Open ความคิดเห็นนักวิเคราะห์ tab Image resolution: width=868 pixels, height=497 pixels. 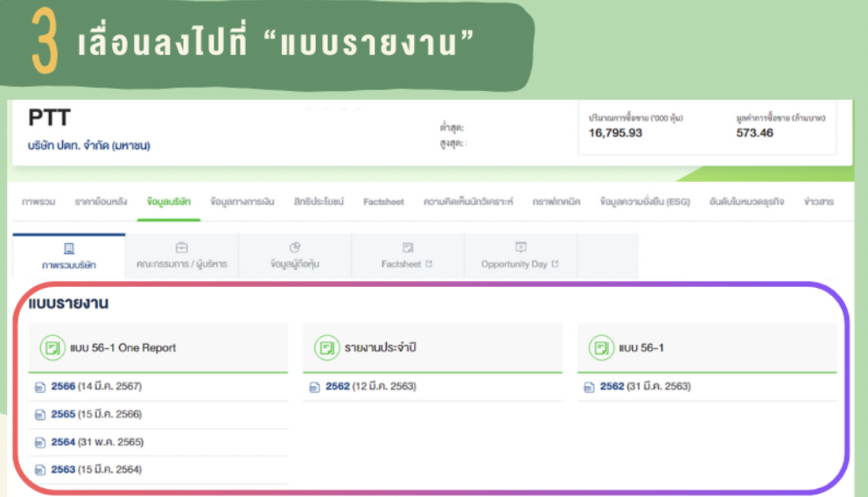[x=468, y=202]
